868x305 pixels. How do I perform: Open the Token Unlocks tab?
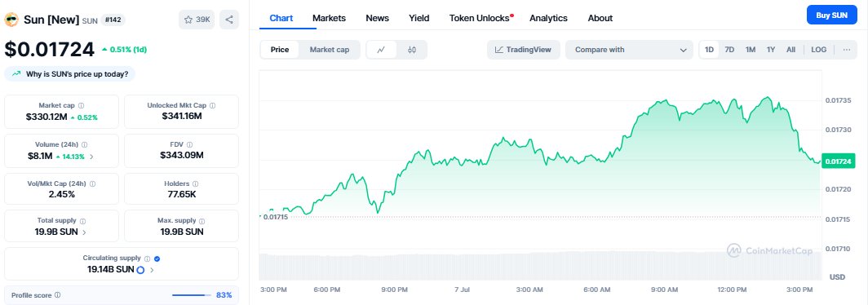(480, 18)
